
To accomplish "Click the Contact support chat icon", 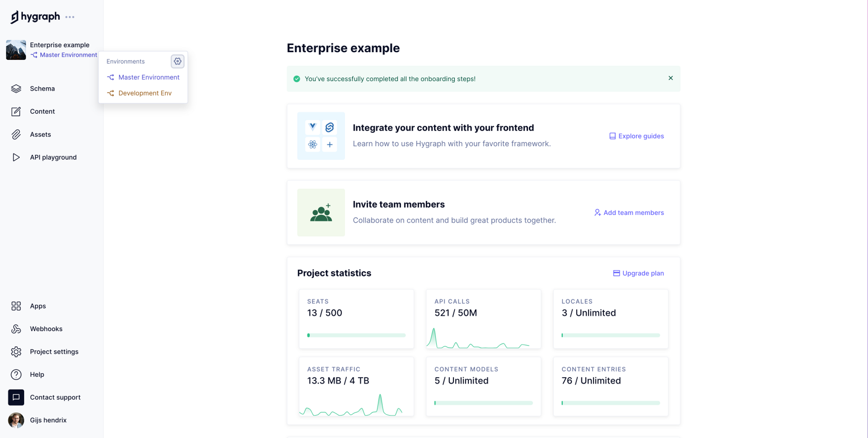I will [x=16, y=397].
